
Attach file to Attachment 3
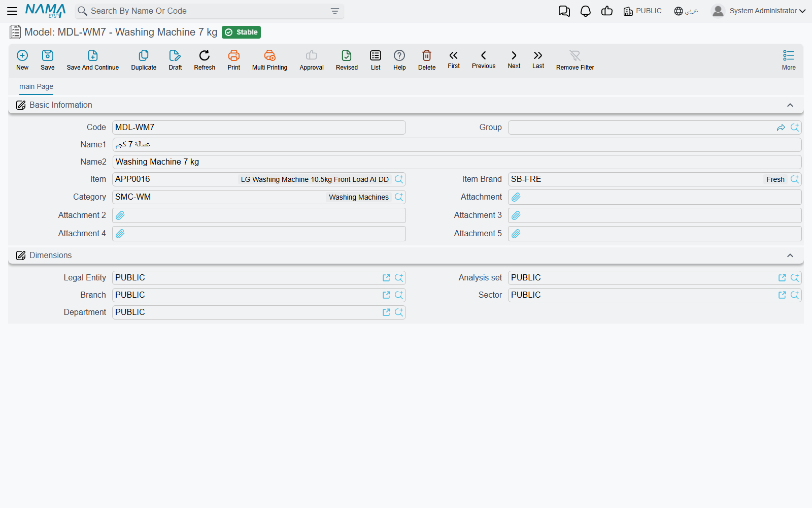click(x=516, y=215)
